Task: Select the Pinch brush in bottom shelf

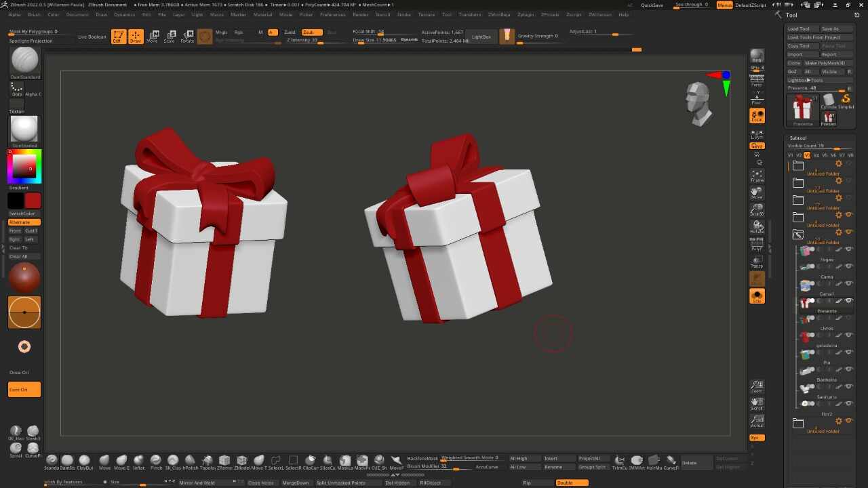Action: tap(156, 462)
